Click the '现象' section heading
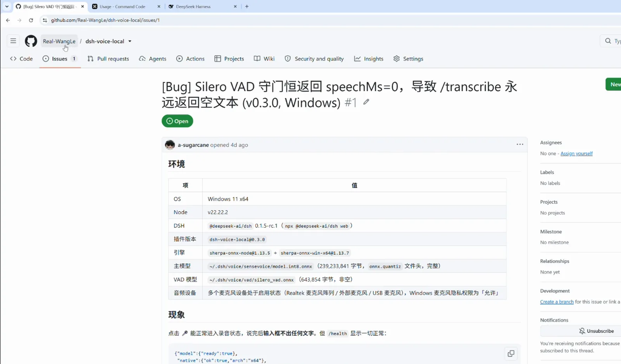621x364 pixels. click(177, 315)
